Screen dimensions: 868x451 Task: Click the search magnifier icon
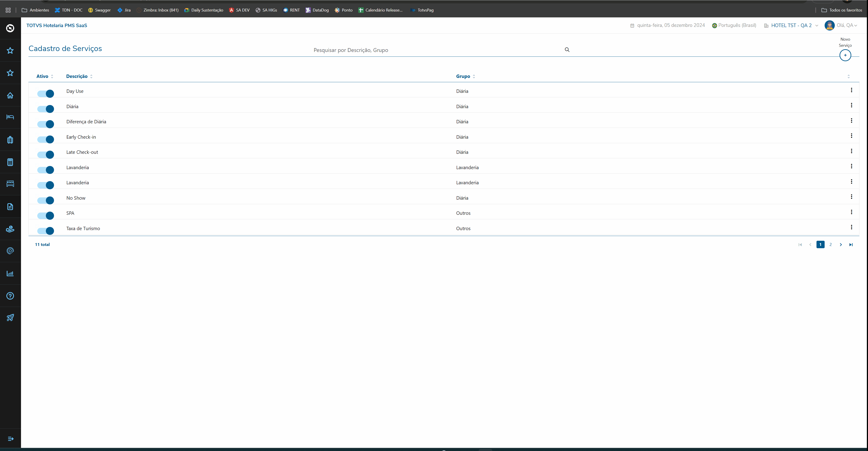pyautogui.click(x=567, y=50)
